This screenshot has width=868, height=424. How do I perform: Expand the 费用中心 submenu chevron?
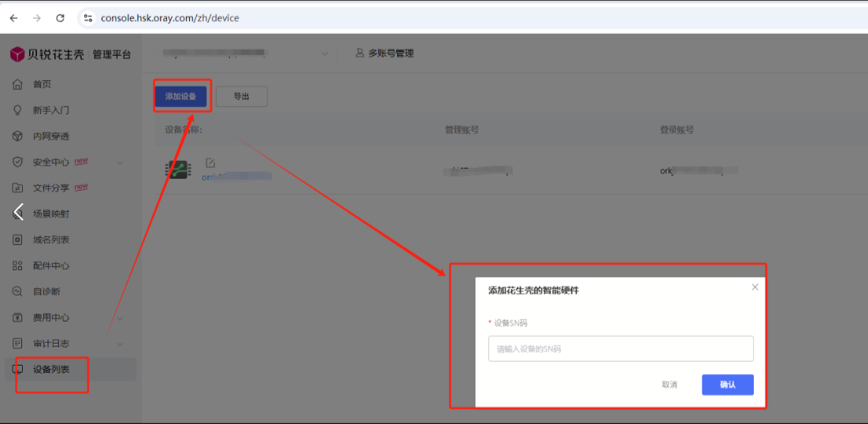coord(121,318)
